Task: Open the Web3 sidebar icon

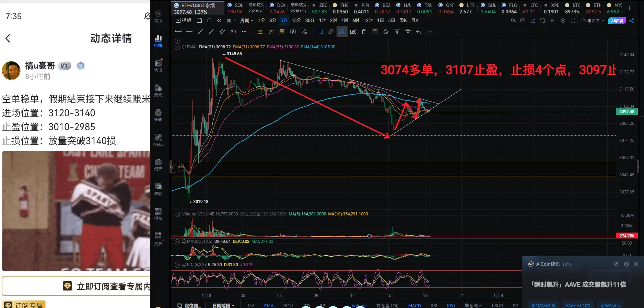Action: [x=158, y=140]
